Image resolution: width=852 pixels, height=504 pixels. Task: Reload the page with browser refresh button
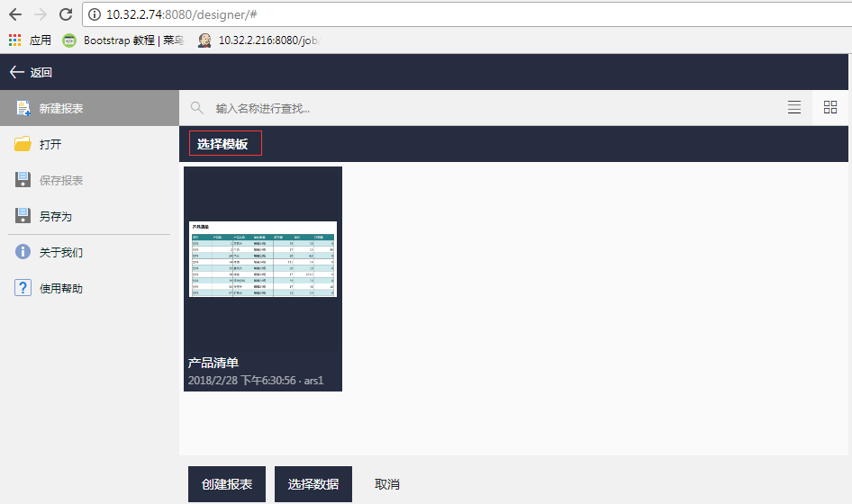pyautogui.click(x=66, y=14)
